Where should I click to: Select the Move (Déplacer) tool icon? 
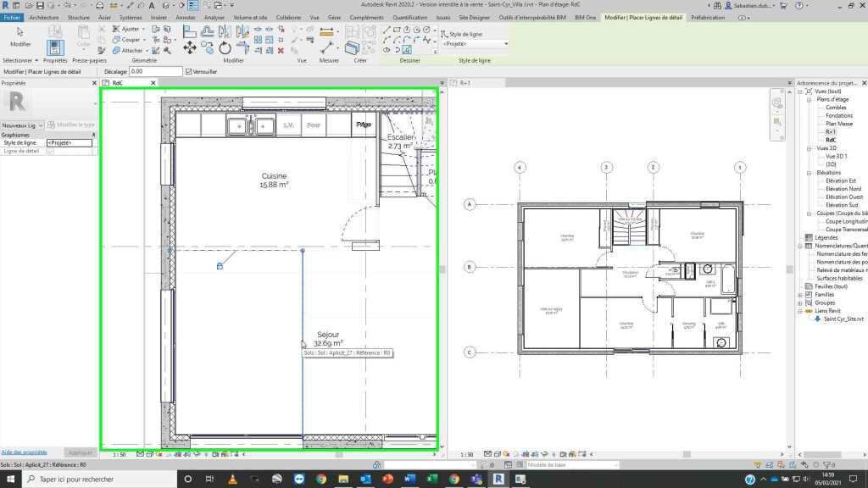[190, 48]
